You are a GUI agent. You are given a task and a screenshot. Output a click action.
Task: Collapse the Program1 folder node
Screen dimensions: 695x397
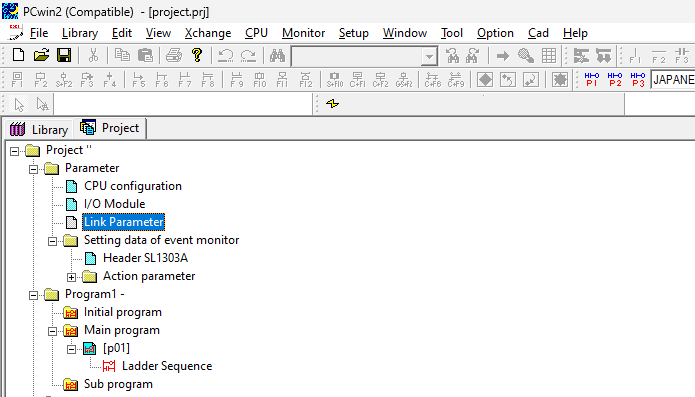pyautogui.click(x=34, y=296)
